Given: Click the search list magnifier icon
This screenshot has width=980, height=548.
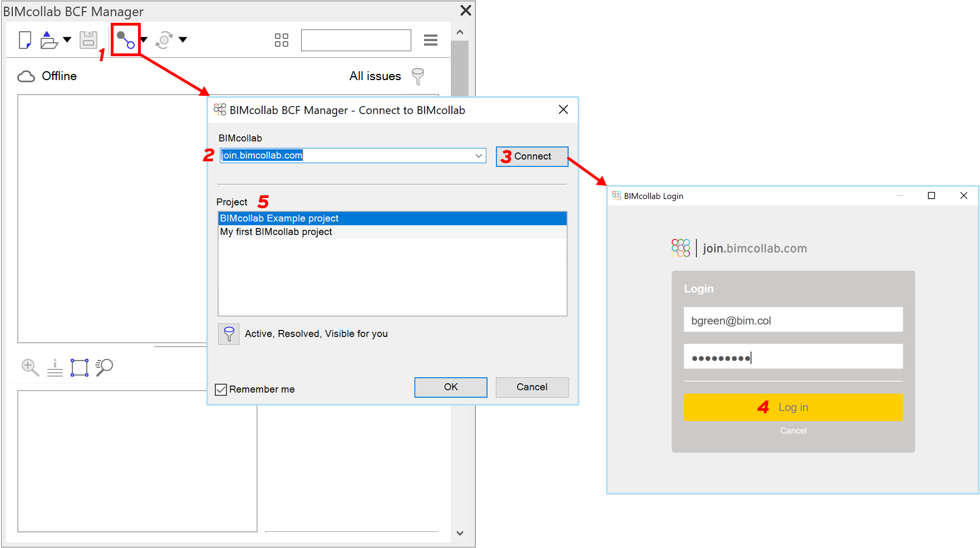Looking at the screenshot, I should [104, 367].
